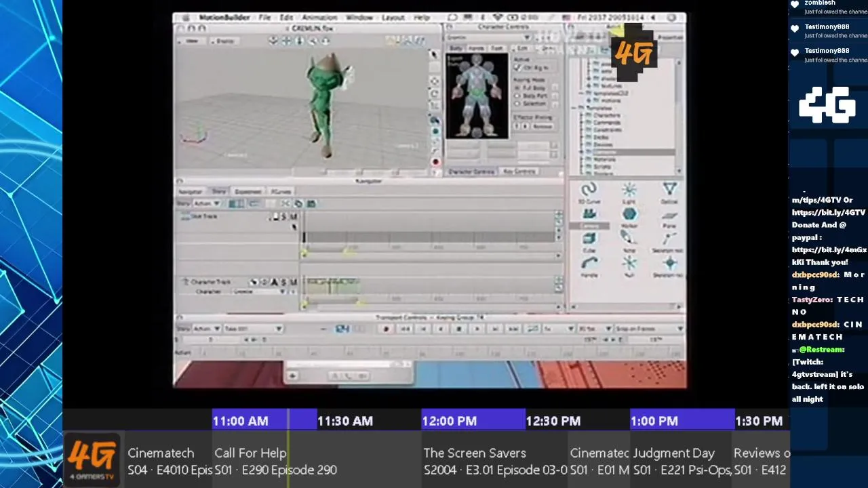Click the go-to-end transport button
Viewport: 868px width, 488px height.
pos(513,329)
